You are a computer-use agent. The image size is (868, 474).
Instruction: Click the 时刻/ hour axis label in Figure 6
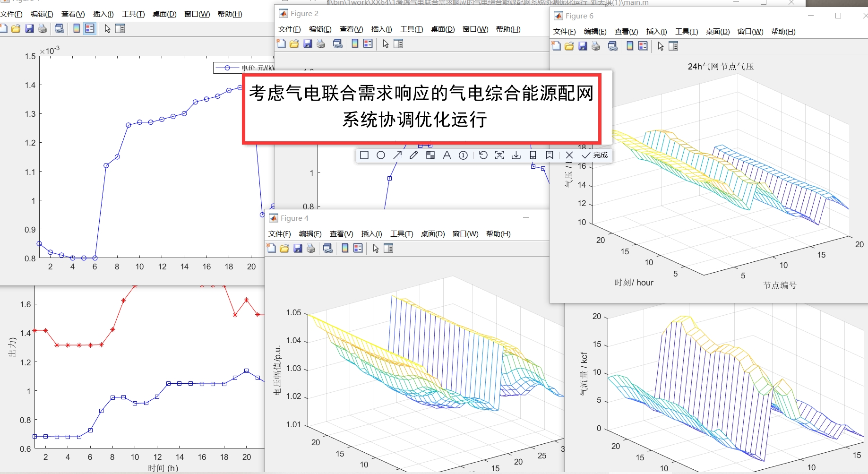pyautogui.click(x=634, y=283)
